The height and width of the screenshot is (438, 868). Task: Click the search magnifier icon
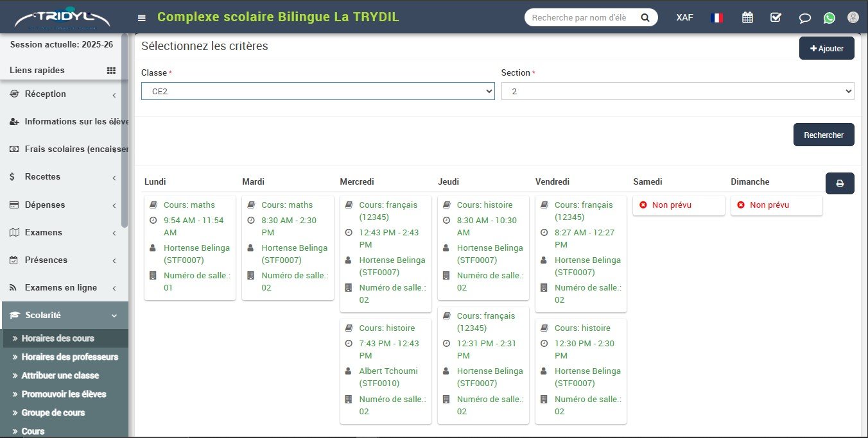coord(645,18)
